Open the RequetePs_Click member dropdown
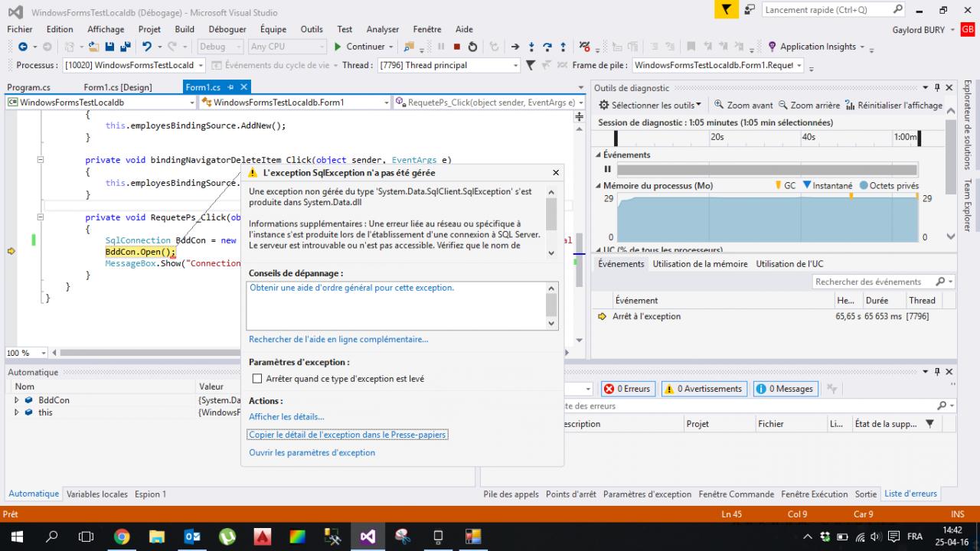This screenshot has width=980, height=551. coord(489,102)
